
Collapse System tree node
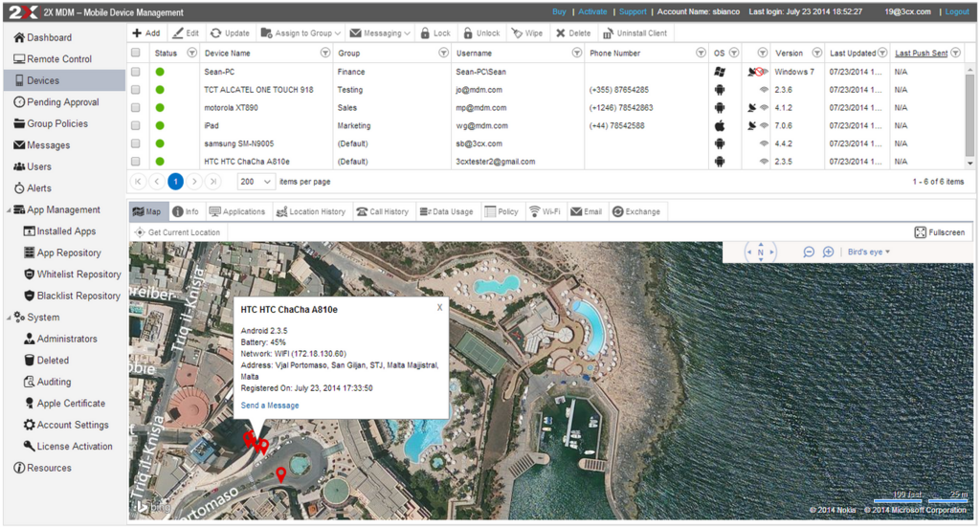[x=9, y=318]
